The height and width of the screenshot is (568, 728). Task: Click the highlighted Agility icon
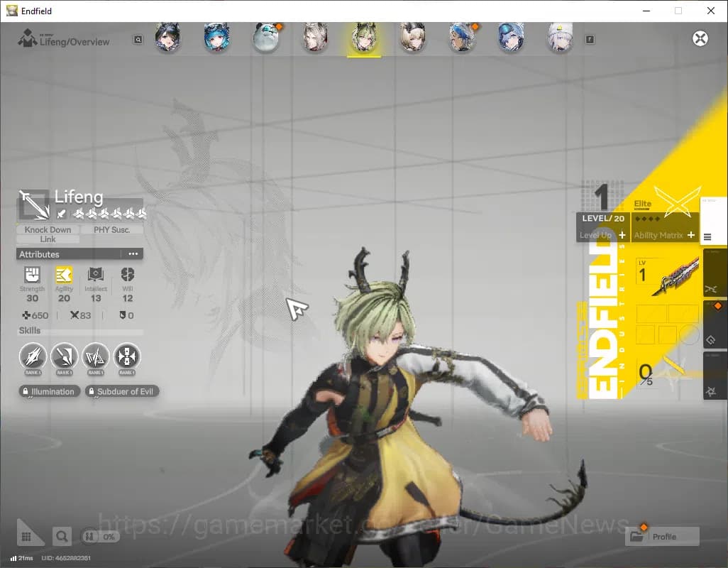[x=64, y=275]
